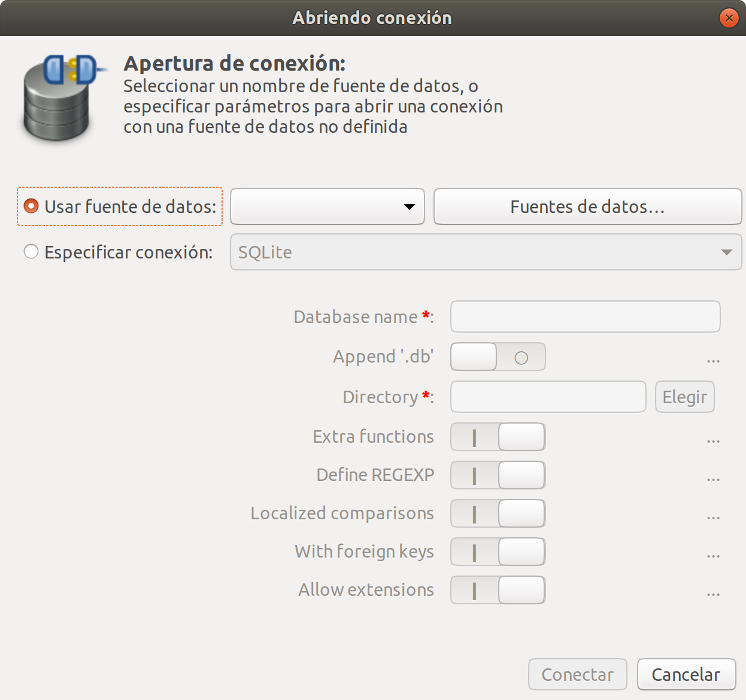Click the ellipsis next to With foreign keys
This screenshot has width=746, height=700.
[713, 556]
